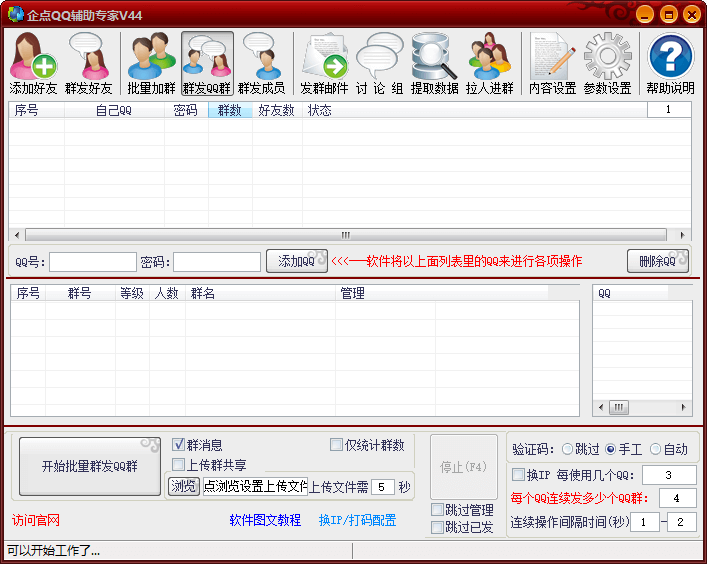The image size is (707, 564).
Task: Open the 群发成员 tool
Action: (x=262, y=63)
